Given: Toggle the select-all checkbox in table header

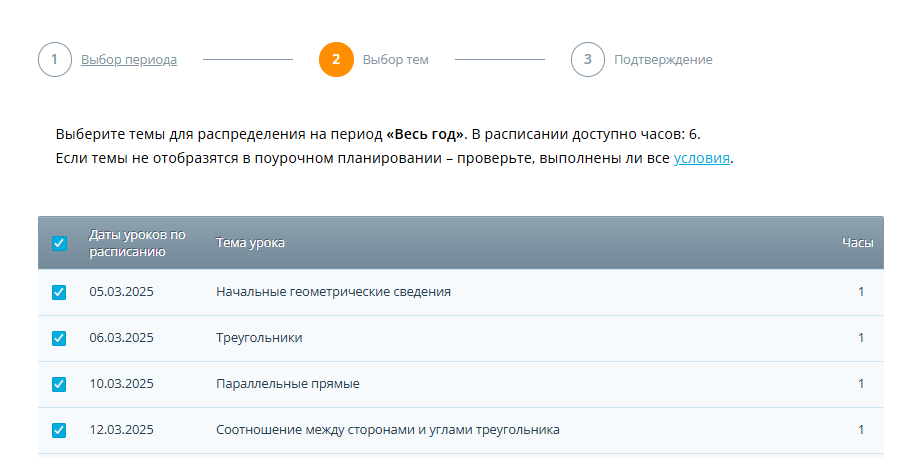Looking at the screenshot, I should click(59, 243).
